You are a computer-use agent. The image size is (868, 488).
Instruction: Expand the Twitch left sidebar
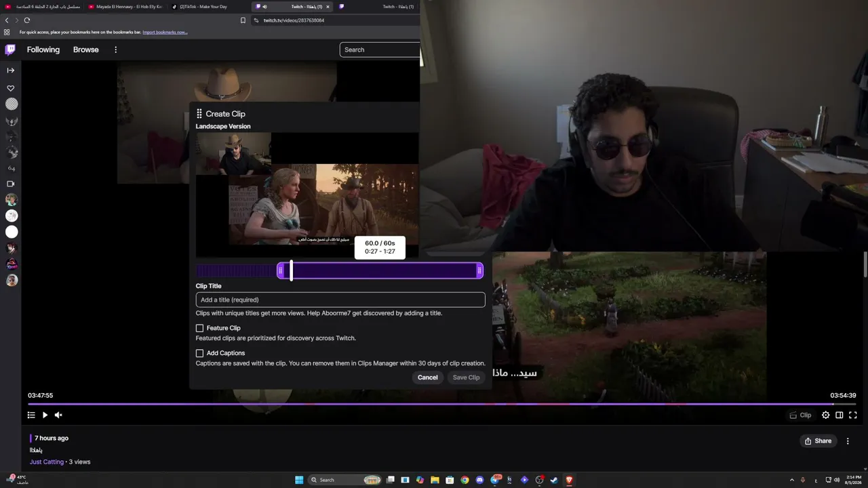click(11, 70)
